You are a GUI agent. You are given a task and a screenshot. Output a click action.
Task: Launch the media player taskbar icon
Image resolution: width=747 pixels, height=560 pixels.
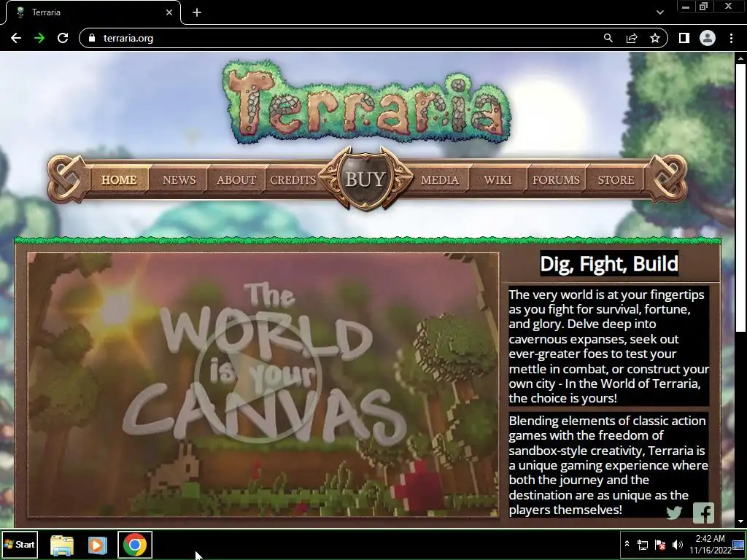coord(97,545)
